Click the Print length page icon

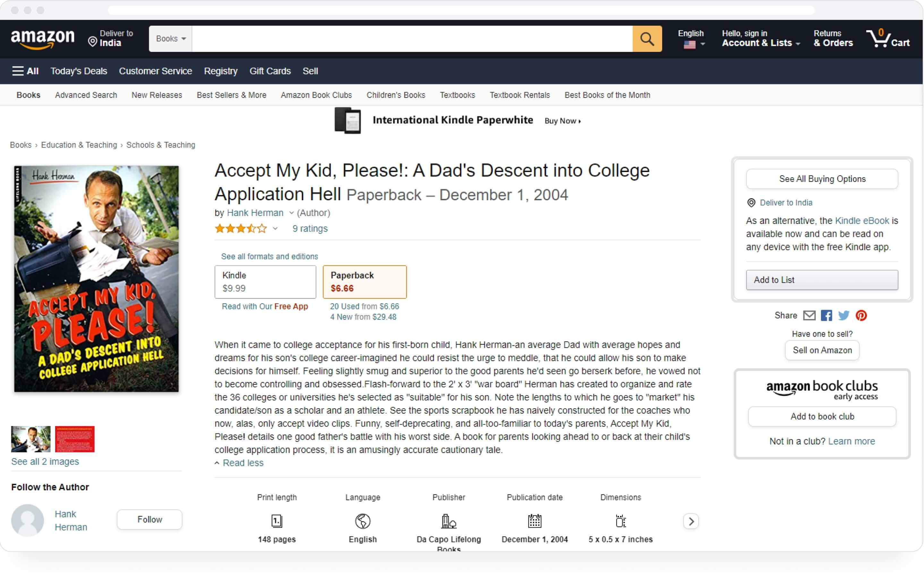click(x=277, y=521)
